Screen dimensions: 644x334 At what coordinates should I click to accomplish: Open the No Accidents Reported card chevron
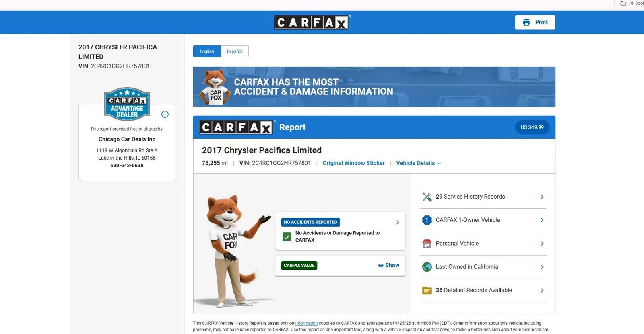pyautogui.click(x=398, y=222)
